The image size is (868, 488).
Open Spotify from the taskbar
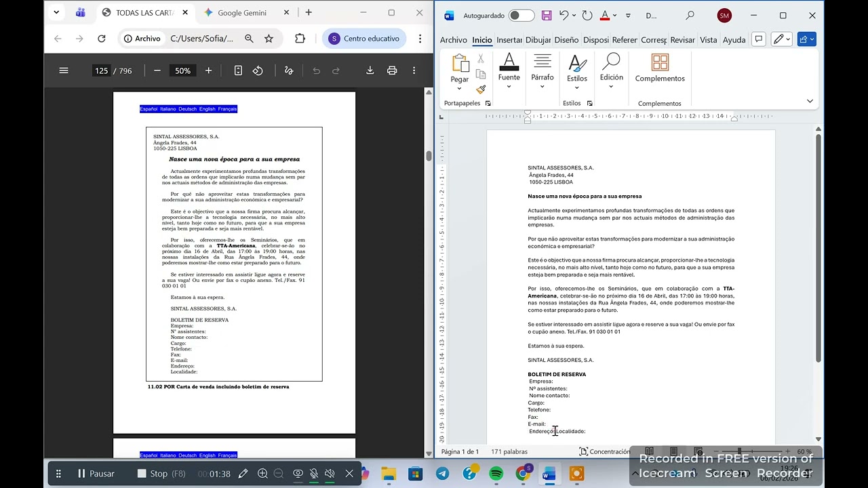496,474
